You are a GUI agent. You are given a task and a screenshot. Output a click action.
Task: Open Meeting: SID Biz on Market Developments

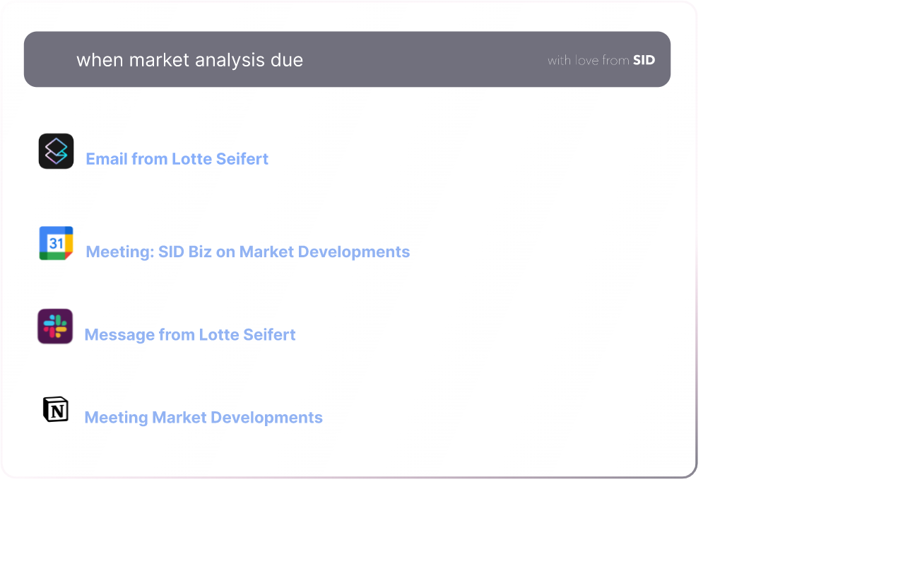point(247,252)
